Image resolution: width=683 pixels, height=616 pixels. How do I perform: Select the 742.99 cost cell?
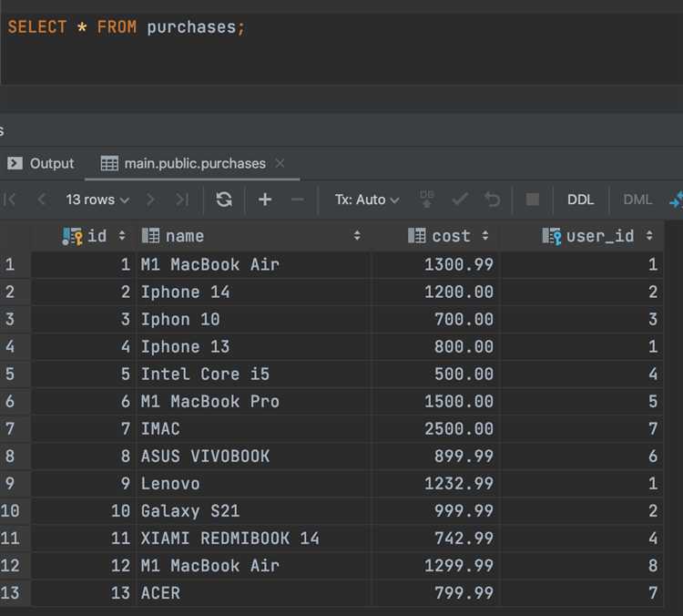point(434,539)
